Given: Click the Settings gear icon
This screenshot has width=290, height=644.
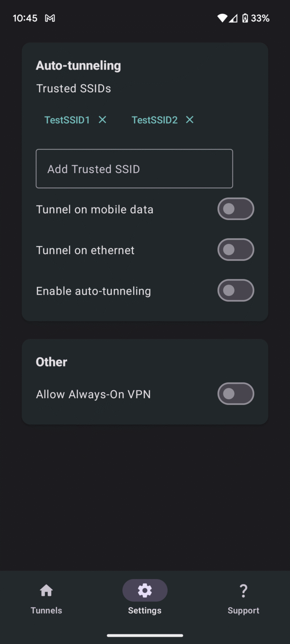Looking at the screenshot, I should (145, 590).
